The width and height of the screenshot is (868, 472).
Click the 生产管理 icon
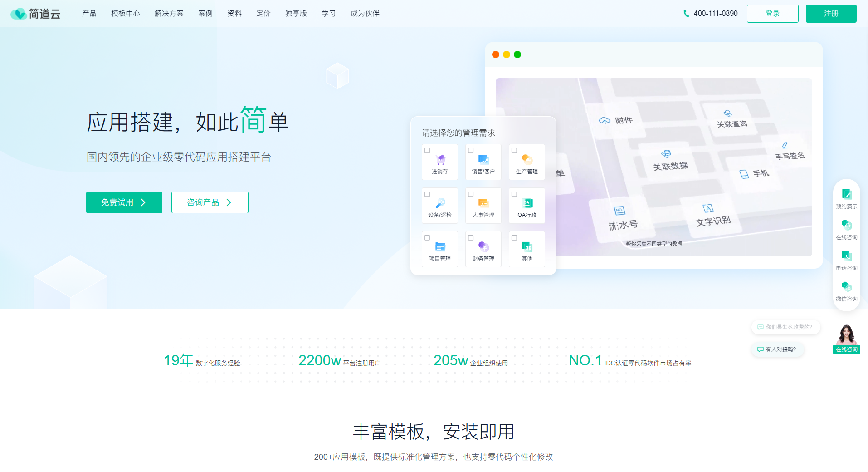tap(527, 159)
